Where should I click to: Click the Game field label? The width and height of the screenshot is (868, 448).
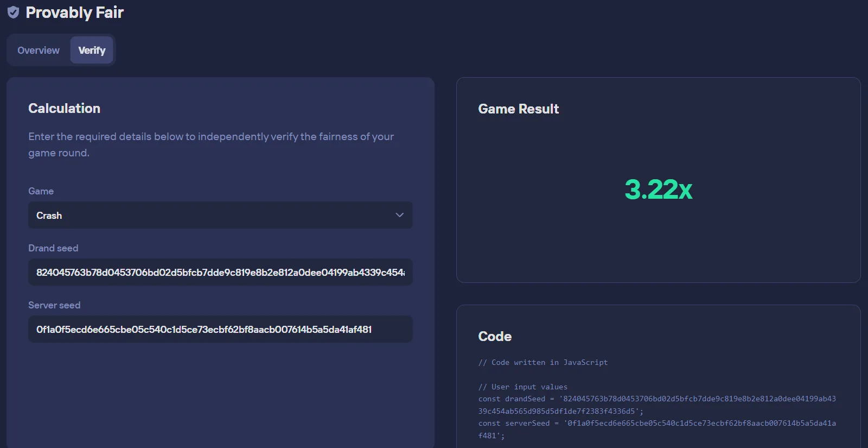coord(41,191)
